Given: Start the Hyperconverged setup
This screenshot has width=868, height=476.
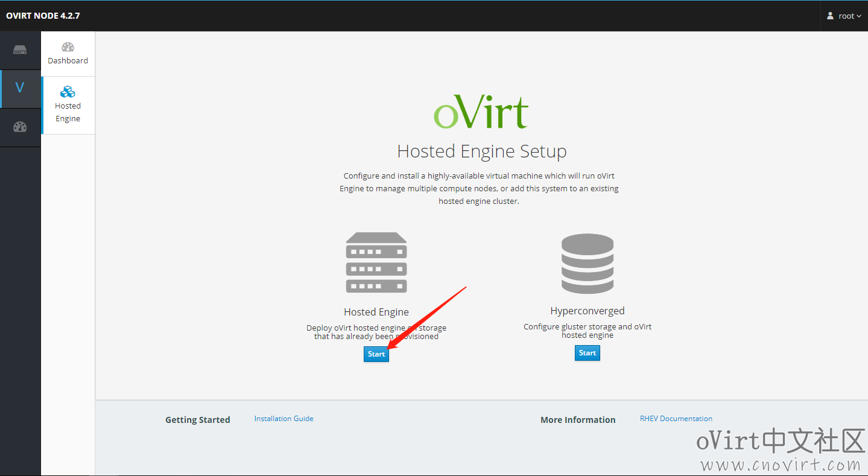Looking at the screenshot, I should coord(588,353).
